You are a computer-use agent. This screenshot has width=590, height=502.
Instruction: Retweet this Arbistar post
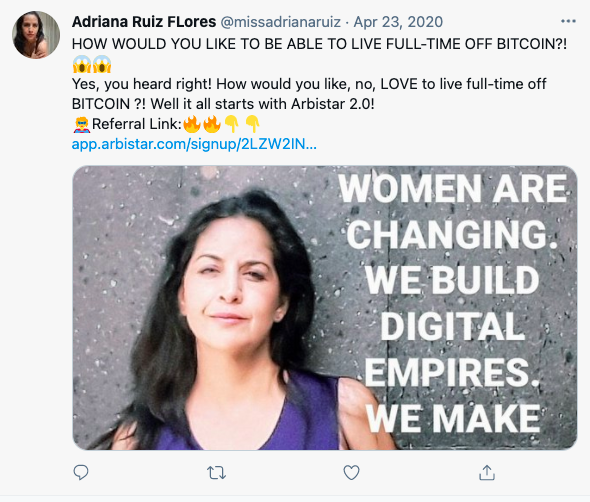point(216,473)
